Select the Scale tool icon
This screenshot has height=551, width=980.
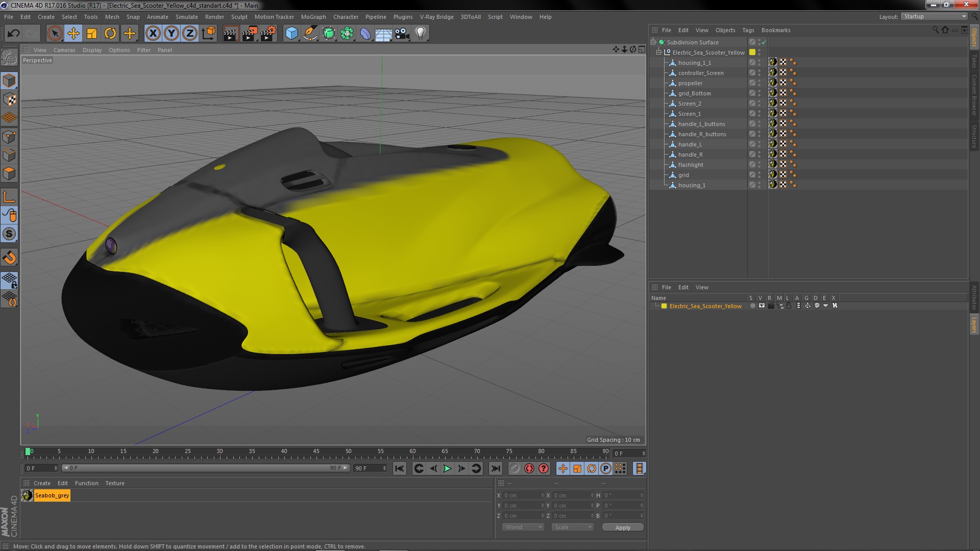pyautogui.click(x=91, y=32)
